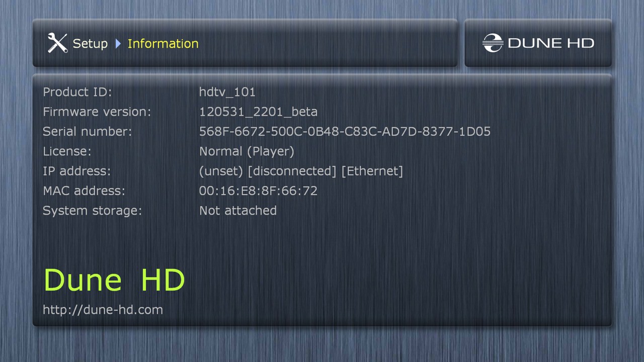Viewport: 644px width, 362px height.
Task: Click the License value Normal (Player)
Action: [247, 151]
